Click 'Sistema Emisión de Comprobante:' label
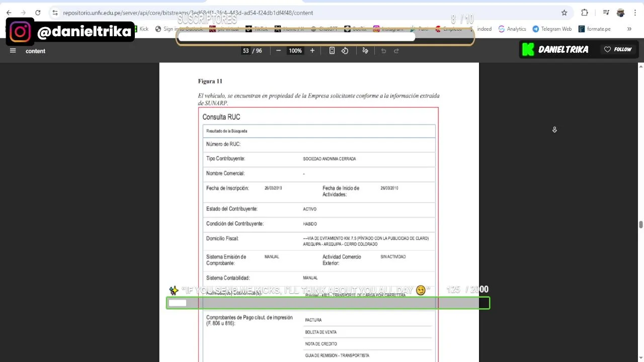644x362 pixels. (x=226, y=260)
